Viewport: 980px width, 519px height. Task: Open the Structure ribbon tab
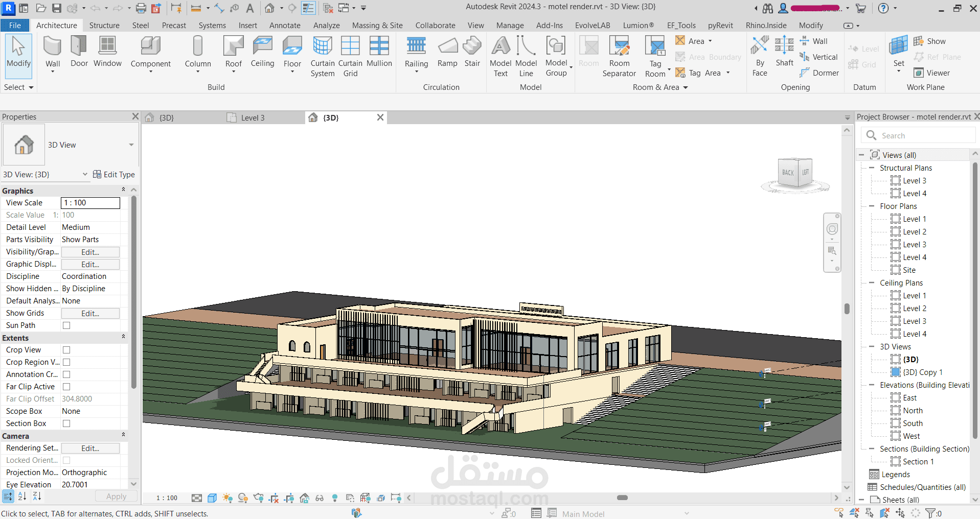pyautogui.click(x=104, y=25)
